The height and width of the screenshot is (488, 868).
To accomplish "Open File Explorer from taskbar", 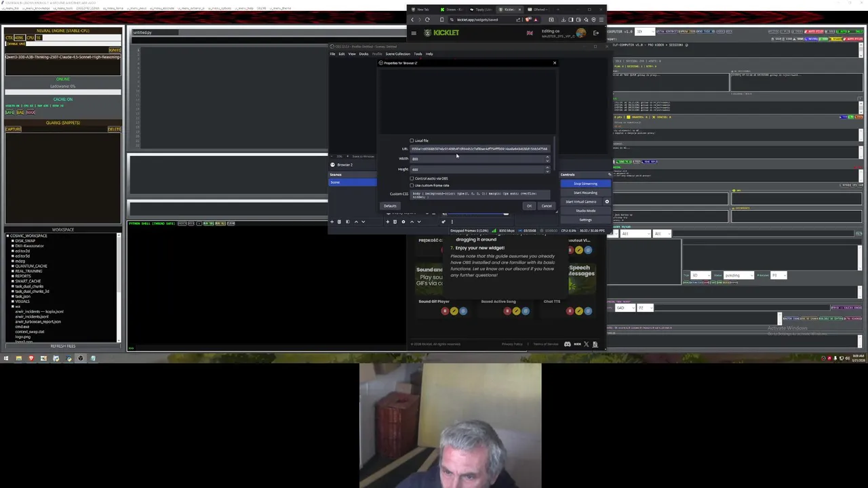I will pos(19,359).
